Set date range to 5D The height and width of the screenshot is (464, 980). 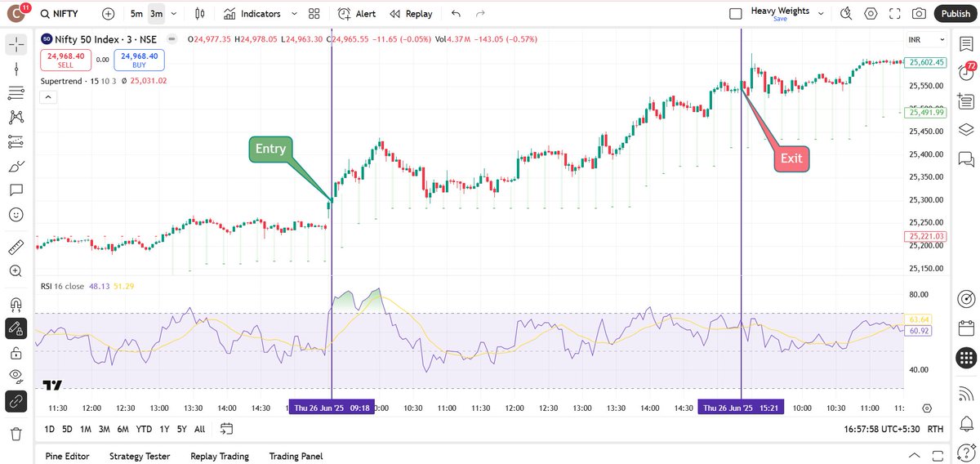(67, 429)
